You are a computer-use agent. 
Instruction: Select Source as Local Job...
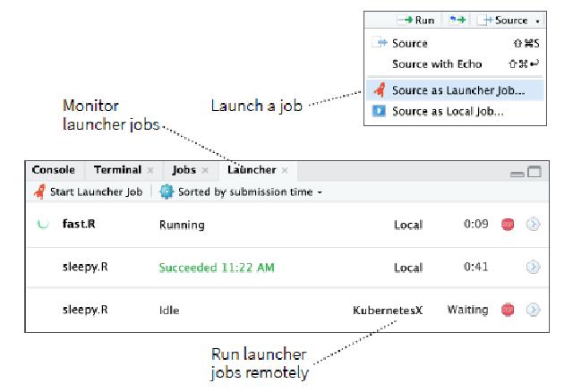(x=456, y=111)
